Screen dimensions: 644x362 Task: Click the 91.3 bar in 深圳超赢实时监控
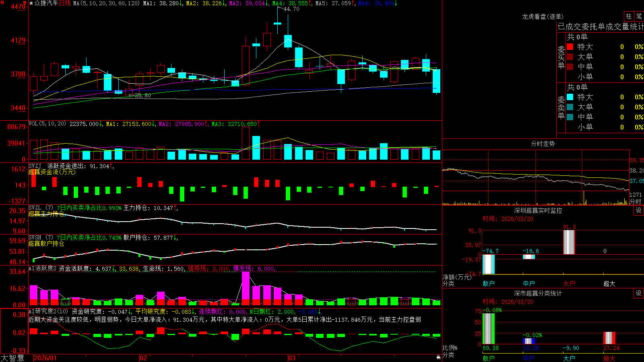(x=569, y=242)
